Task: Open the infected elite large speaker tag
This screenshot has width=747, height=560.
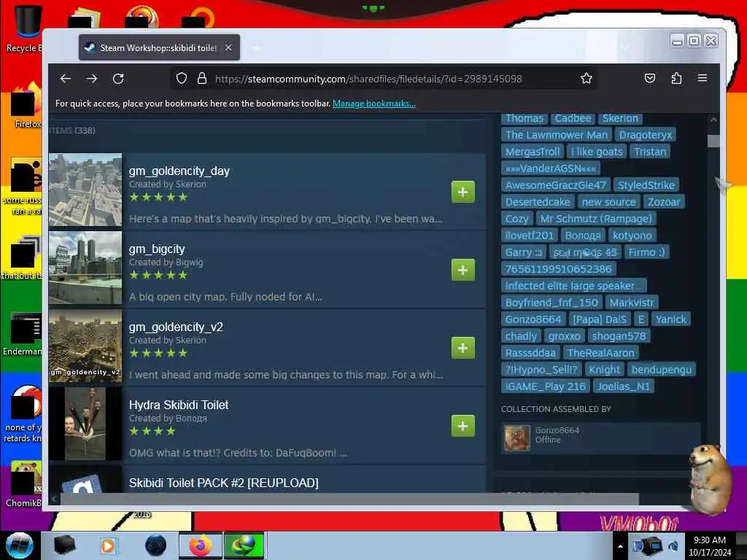Action: pos(573,286)
